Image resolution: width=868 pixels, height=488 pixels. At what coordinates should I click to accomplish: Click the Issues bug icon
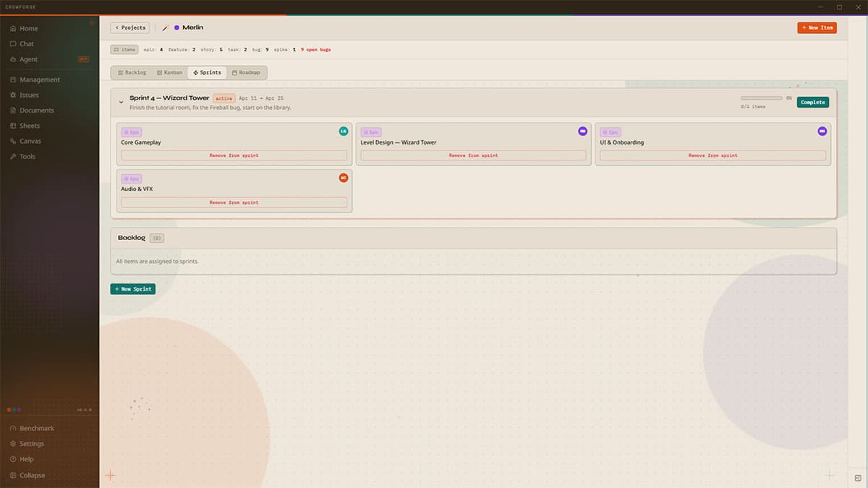[x=13, y=95]
